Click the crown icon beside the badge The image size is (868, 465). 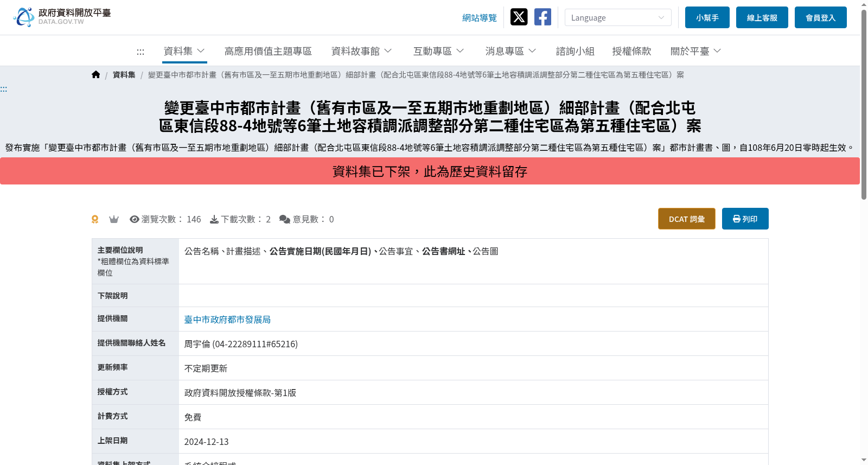coord(114,219)
